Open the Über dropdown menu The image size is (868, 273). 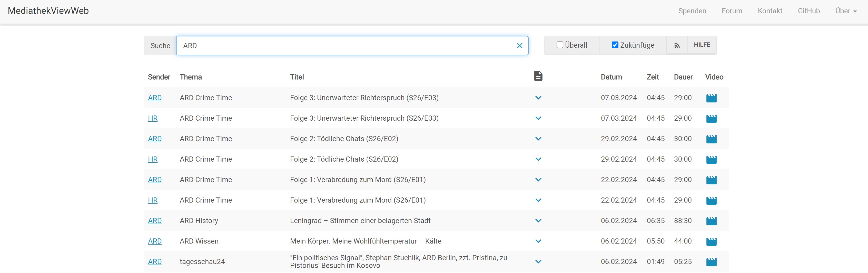[x=846, y=11]
